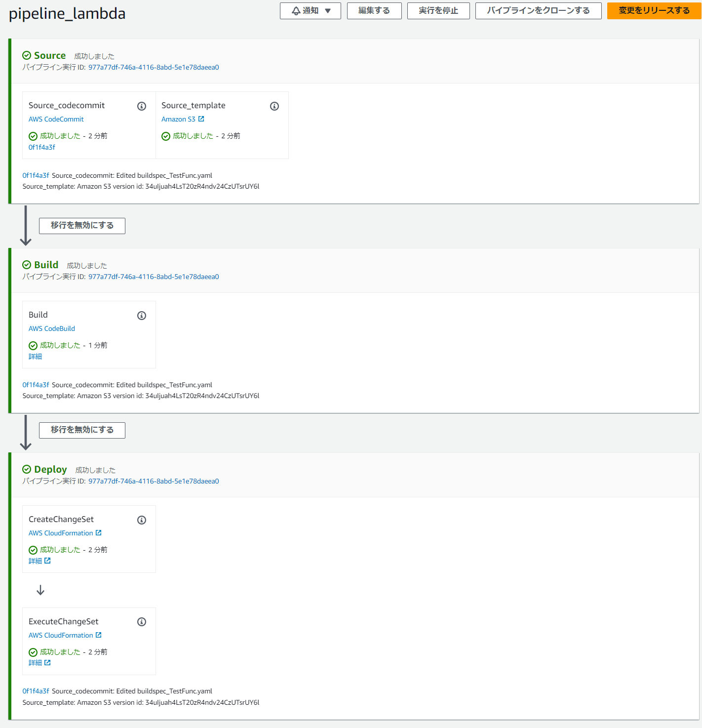
Task: Open Amazon S3 provider link
Action: coord(178,119)
